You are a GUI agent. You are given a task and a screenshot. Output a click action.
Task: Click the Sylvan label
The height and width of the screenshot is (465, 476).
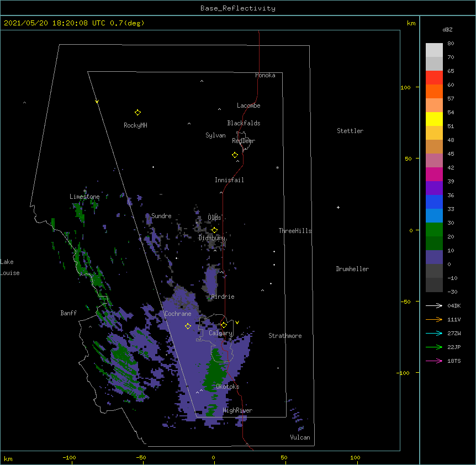coord(215,135)
